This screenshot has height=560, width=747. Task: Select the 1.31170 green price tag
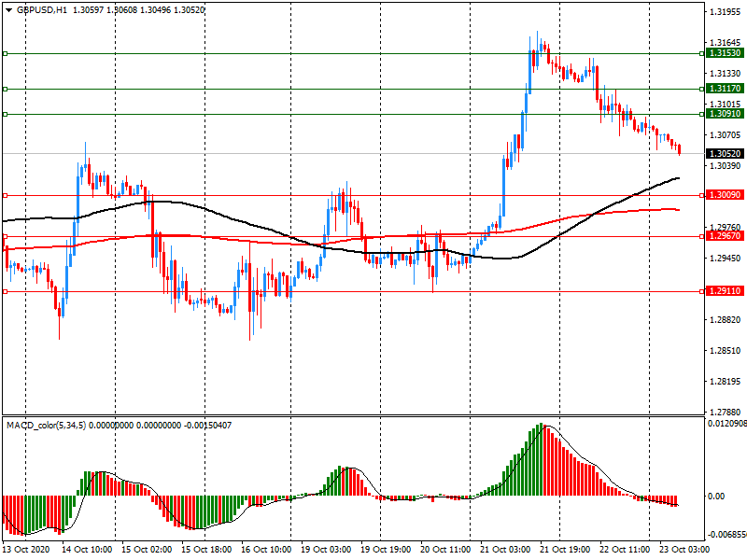point(725,89)
